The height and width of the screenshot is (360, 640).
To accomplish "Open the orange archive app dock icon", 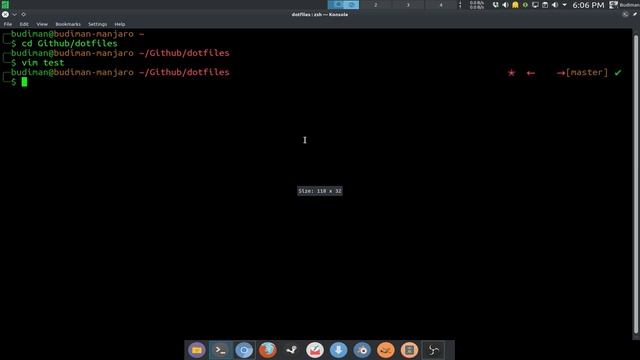I will [x=409, y=350].
